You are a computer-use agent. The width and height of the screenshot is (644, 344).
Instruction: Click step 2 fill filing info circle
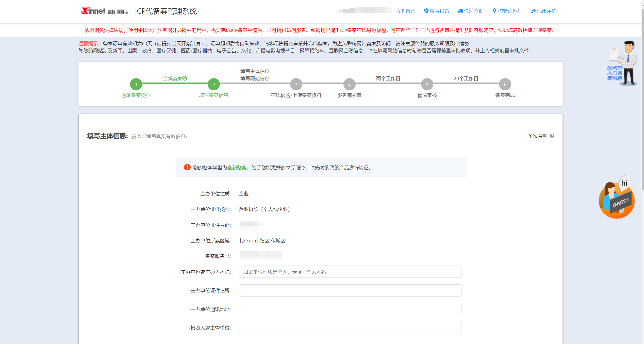click(213, 85)
